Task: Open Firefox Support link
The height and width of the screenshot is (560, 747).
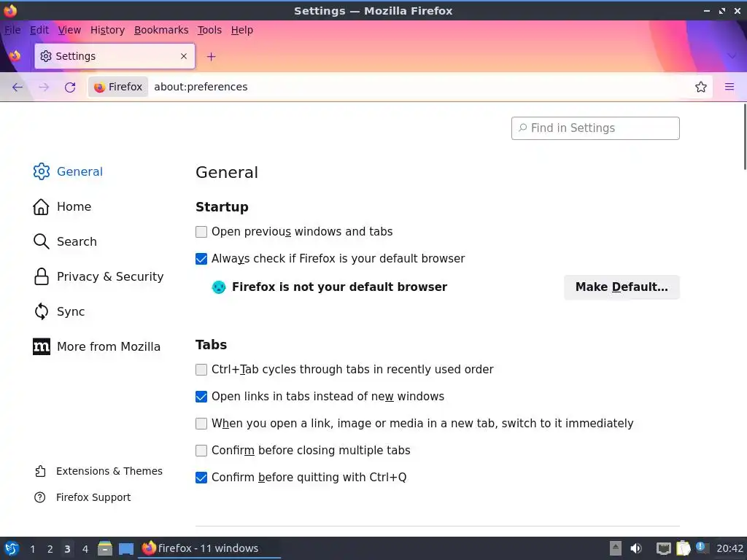Action: click(82, 497)
